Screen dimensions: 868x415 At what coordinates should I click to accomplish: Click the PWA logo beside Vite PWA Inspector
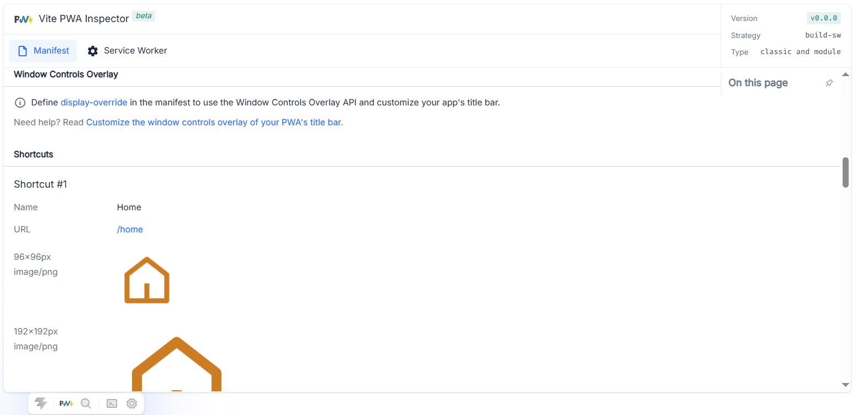[23, 19]
